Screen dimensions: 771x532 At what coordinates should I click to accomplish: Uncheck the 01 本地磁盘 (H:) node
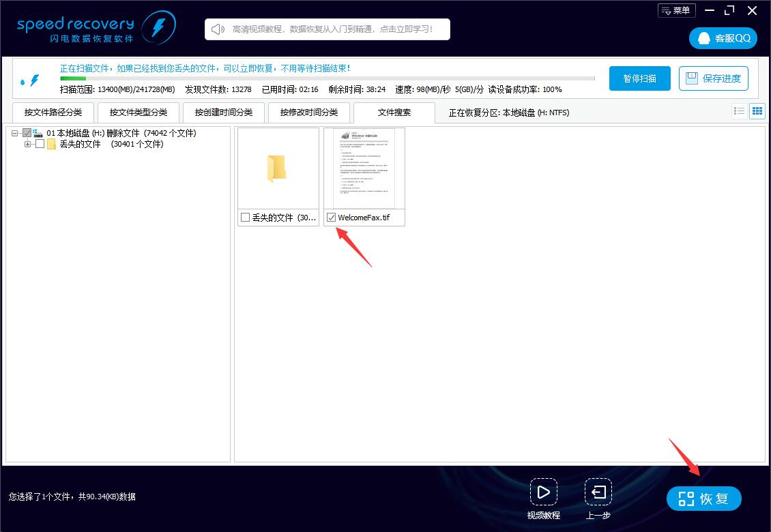point(27,133)
